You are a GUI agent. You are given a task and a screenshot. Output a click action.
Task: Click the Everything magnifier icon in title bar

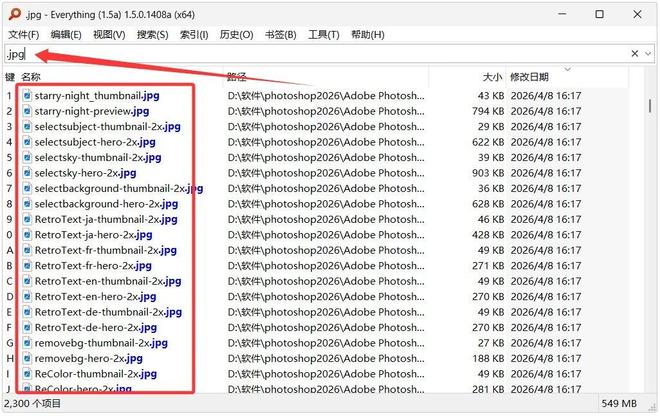(x=15, y=14)
